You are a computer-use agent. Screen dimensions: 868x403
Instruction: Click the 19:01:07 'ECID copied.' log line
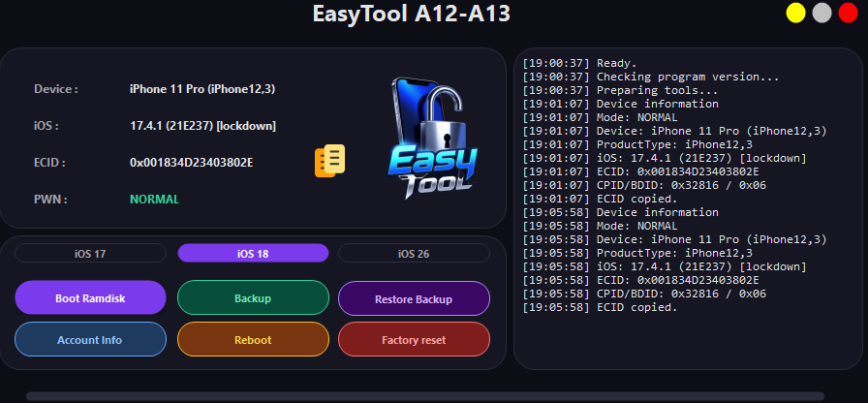(x=600, y=199)
